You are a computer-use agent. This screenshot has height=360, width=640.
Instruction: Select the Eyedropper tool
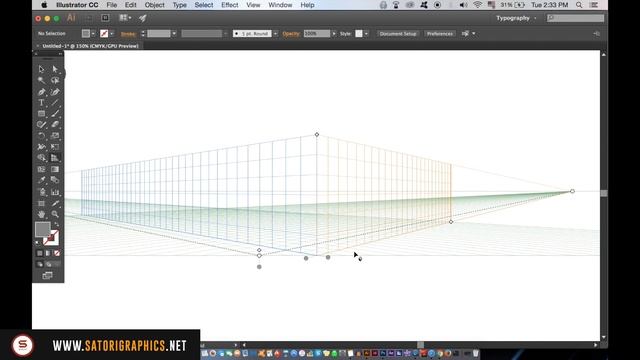tap(42, 180)
